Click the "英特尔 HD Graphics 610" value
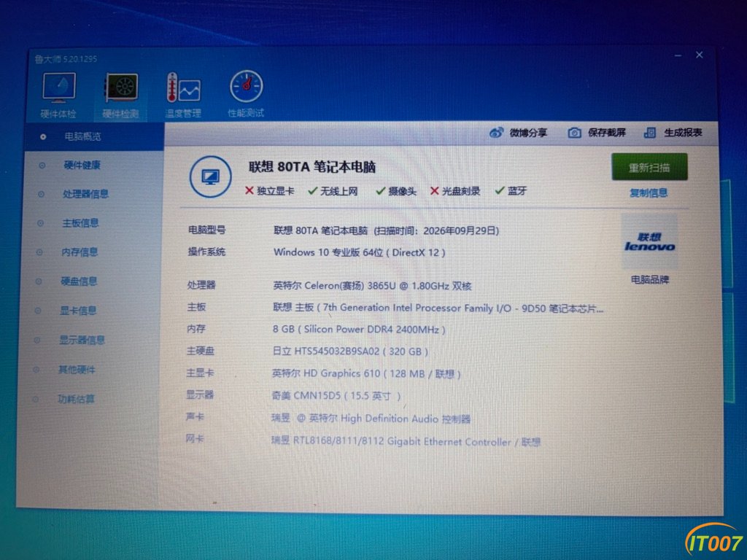The image size is (747, 560). pos(326,373)
